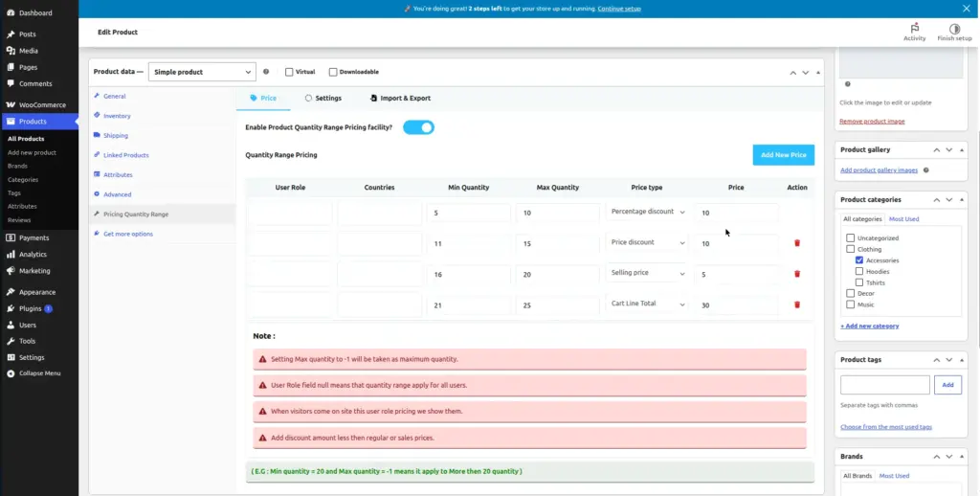The height and width of the screenshot is (496, 980).
Task: Click the product gallery help icon
Action: point(926,170)
